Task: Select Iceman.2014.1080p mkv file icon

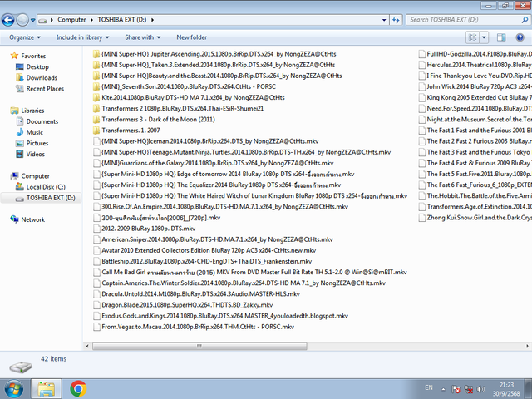Action: pyautogui.click(x=96, y=141)
